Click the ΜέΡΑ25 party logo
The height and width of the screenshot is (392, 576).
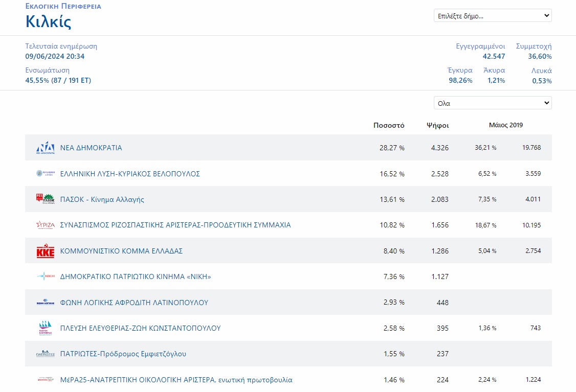[x=45, y=380]
